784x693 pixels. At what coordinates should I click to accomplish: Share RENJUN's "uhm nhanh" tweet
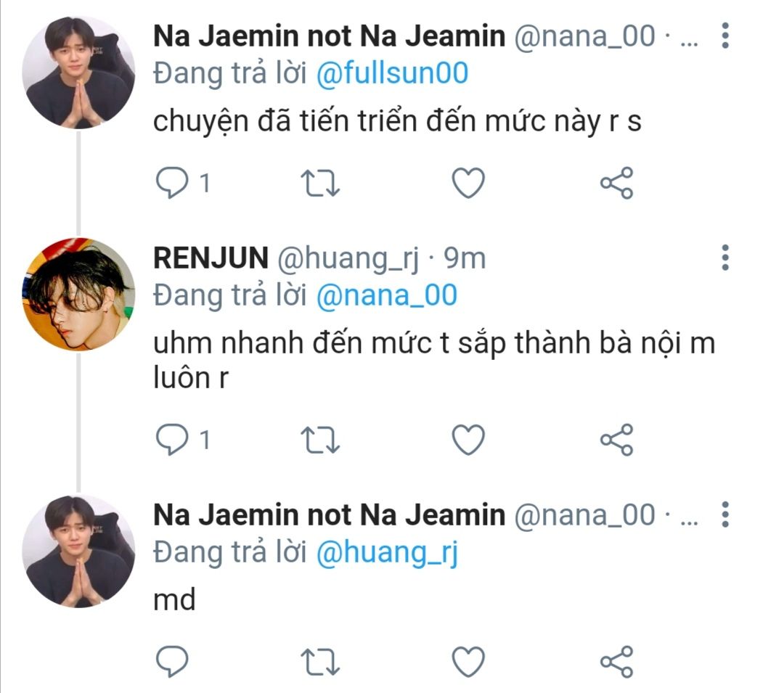(x=617, y=440)
